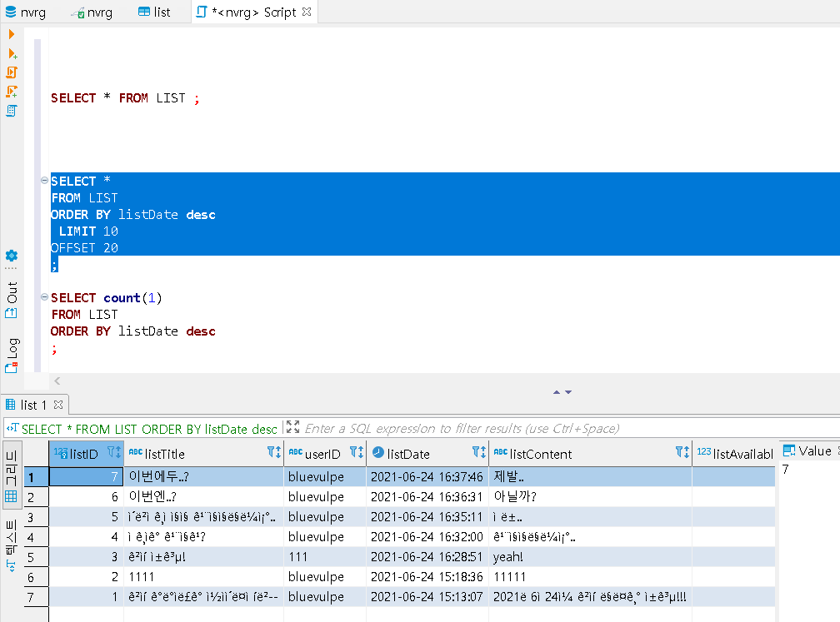Close the nvrg Script tab
This screenshot has width=840, height=622.
(307, 12)
